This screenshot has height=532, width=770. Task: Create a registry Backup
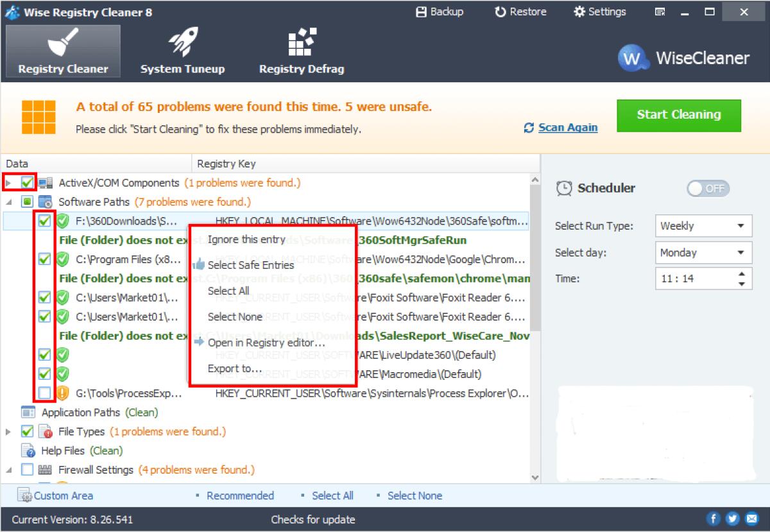(x=440, y=11)
